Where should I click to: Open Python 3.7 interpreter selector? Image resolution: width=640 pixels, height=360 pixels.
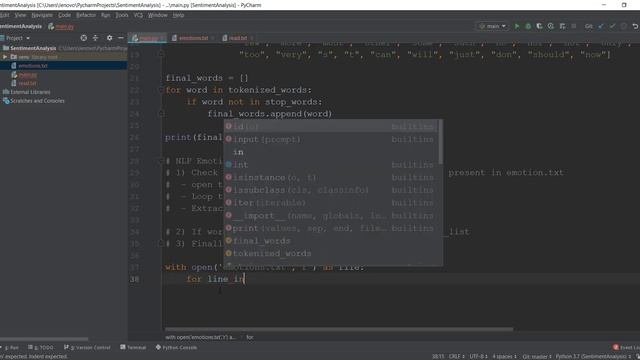[x=593, y=357]
